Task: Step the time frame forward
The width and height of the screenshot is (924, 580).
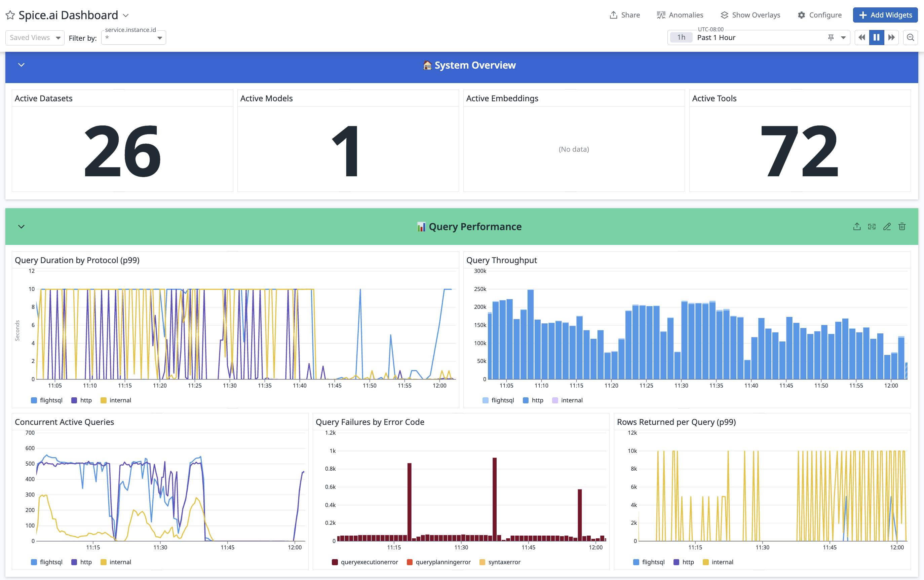Action: point(891,38)
